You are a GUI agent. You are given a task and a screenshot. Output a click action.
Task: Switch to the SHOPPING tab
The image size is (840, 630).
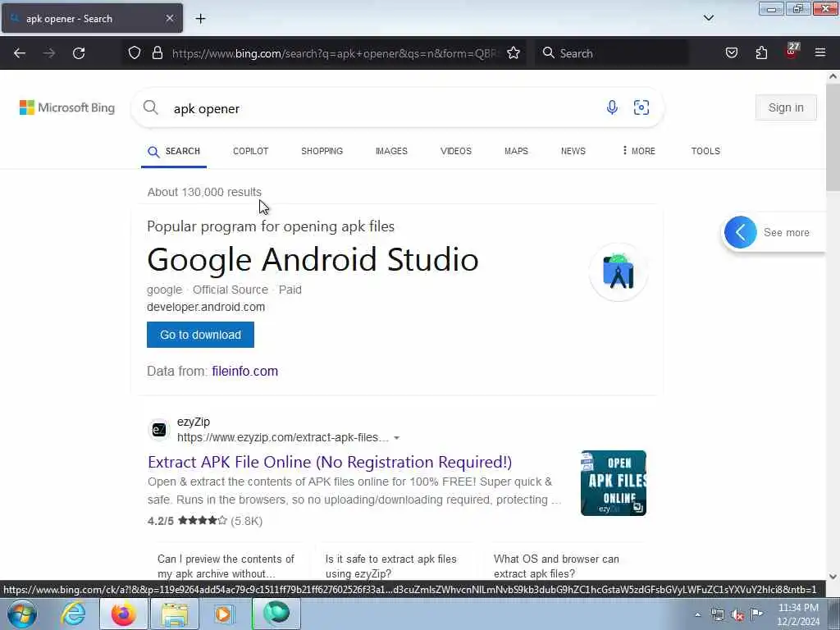322,151
